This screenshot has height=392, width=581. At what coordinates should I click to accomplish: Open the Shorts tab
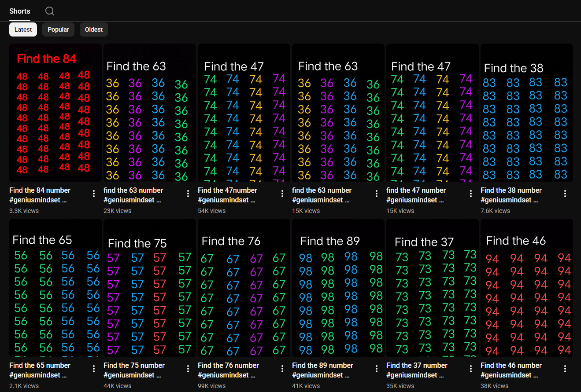click(20, 11)
